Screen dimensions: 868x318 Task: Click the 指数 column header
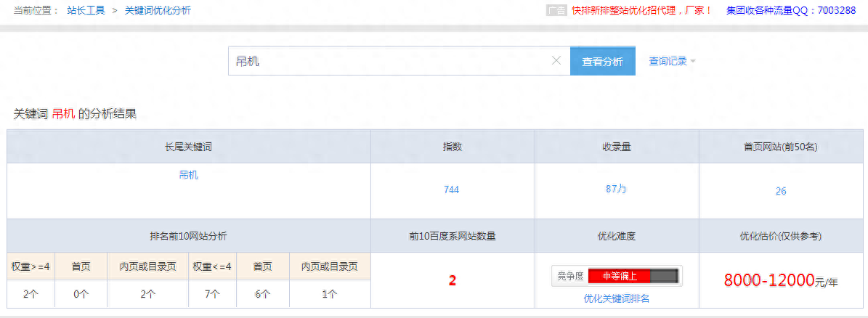453,147
